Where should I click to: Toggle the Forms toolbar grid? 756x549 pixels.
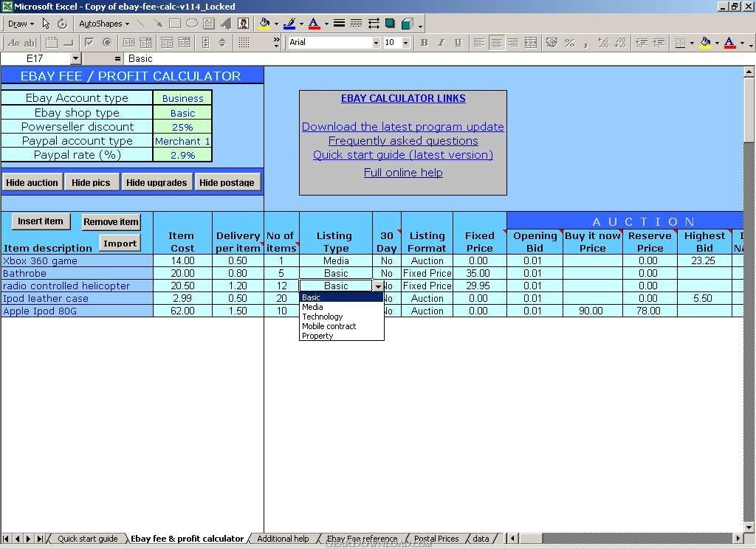coord(244,42)
